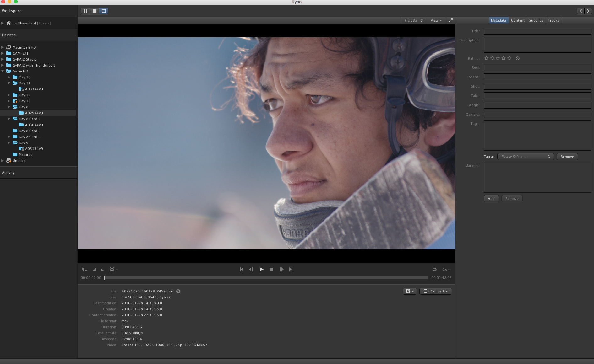The height and width of the screenshot is (364, 594).
Task: Toggle loop playback
Action: click(434, 269)
